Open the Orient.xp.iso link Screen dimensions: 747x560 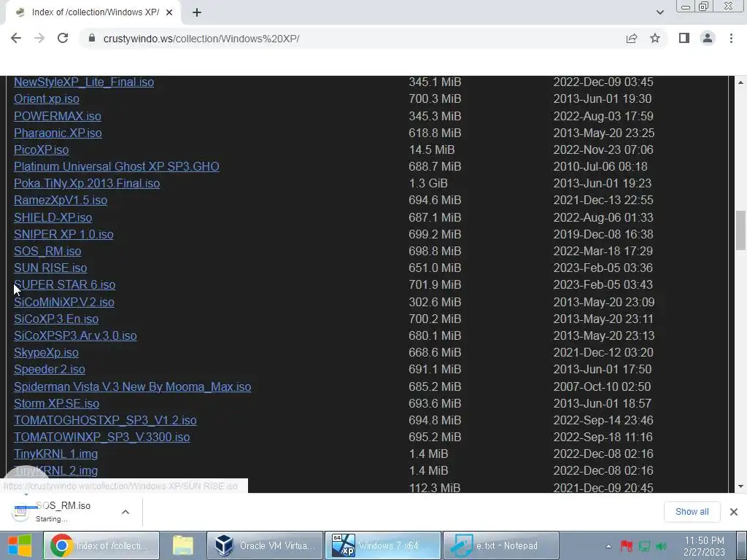coord(47,98)
